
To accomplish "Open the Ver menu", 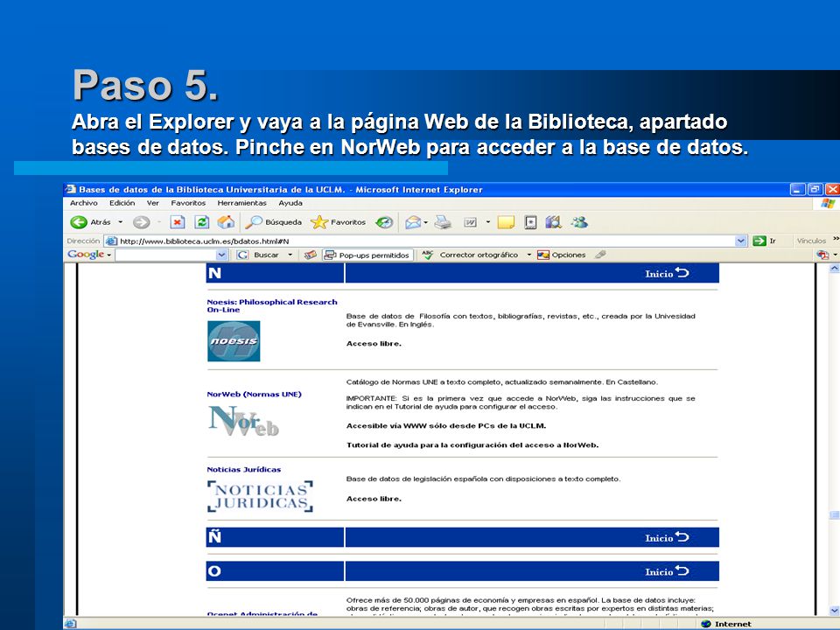I will pyautogui.click(x=152, y=203).
